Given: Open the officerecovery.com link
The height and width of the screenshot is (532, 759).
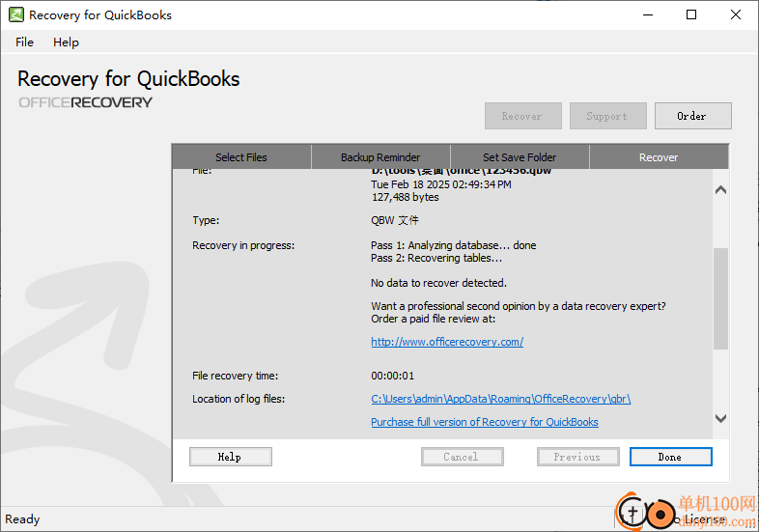Looking at the screenshot, I should click(447, 342).
